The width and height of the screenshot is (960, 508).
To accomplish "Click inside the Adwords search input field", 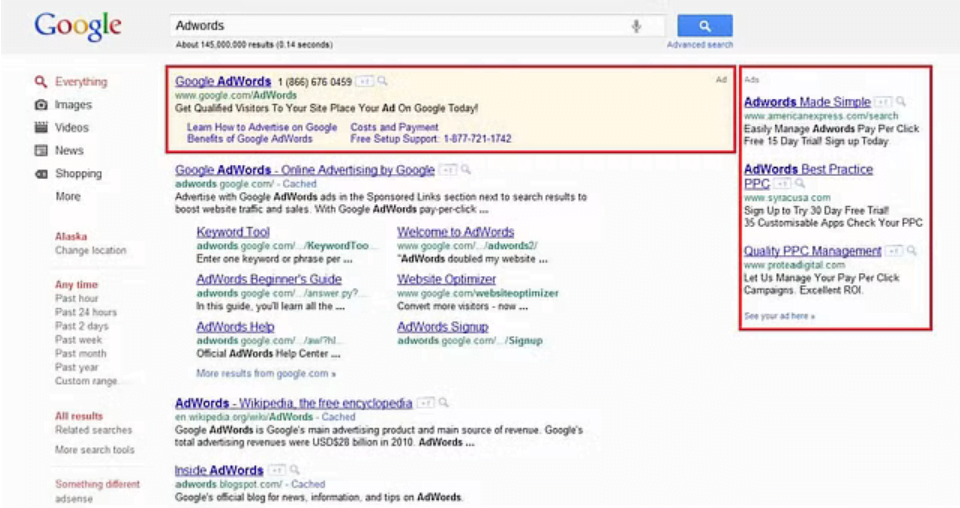I will tap(400, 26).
